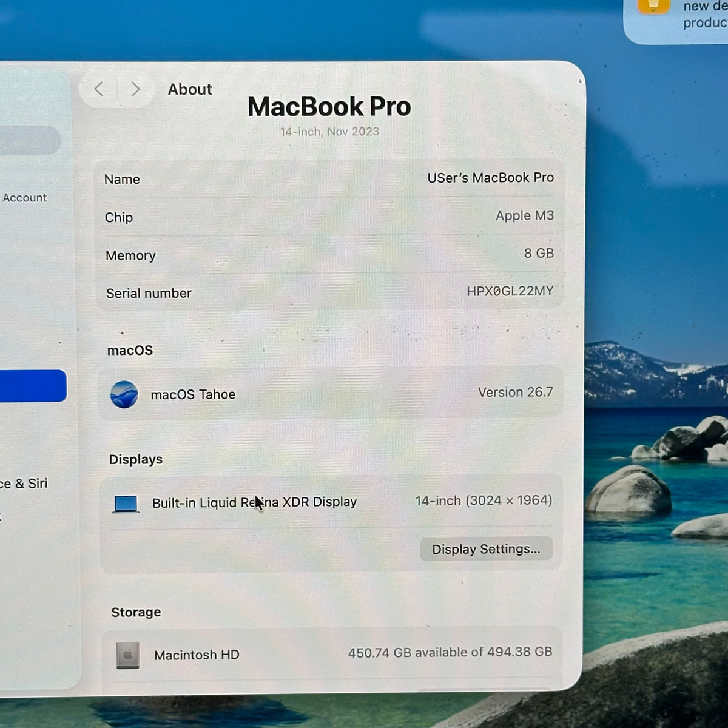The height and width of the screenshot is (728, 728).
Task: Click the 'macOS Tahoe' label
Action: point(193,394)
